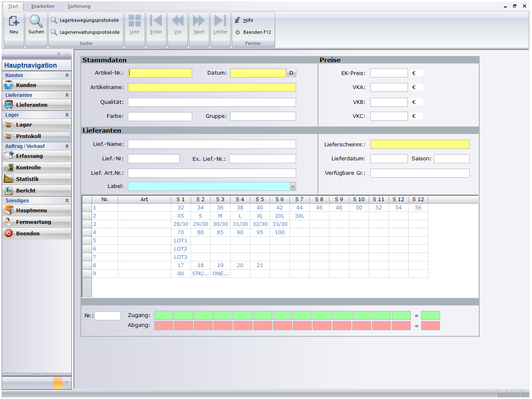Pin the Hauptnavigation panel
The width and height of the screenshot is (532, 399).
click(x=59, y=54)
